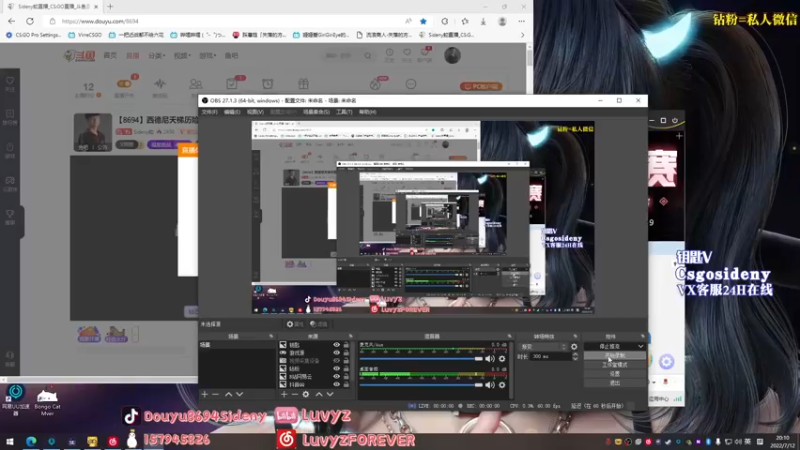Open Douyu user avatar in page header

(452, 55)
